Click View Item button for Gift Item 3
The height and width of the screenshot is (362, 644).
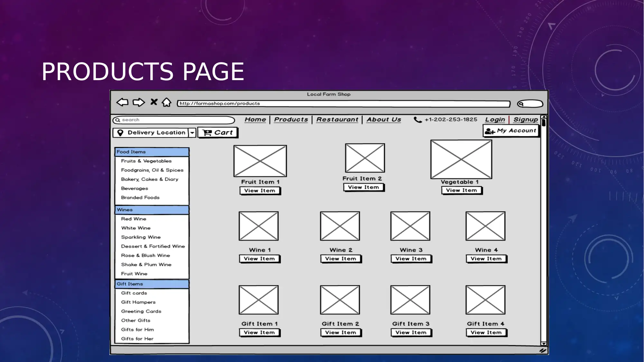click(410, 332)
